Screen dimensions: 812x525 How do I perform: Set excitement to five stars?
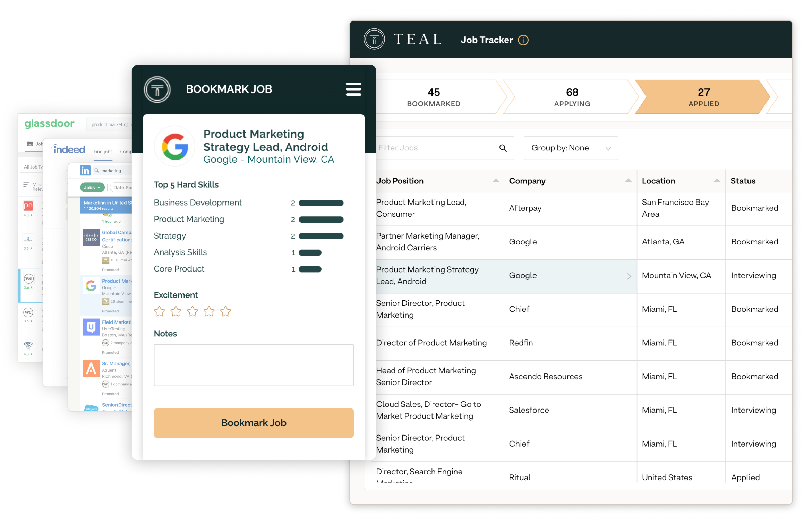pos(225,311)
